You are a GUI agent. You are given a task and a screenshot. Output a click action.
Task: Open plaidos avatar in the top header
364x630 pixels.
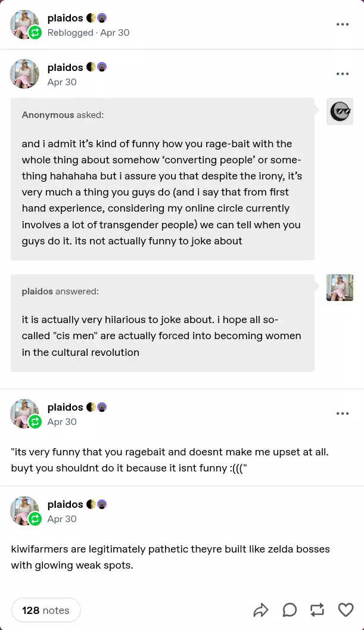pyautogui.click(x=24, y=24)
